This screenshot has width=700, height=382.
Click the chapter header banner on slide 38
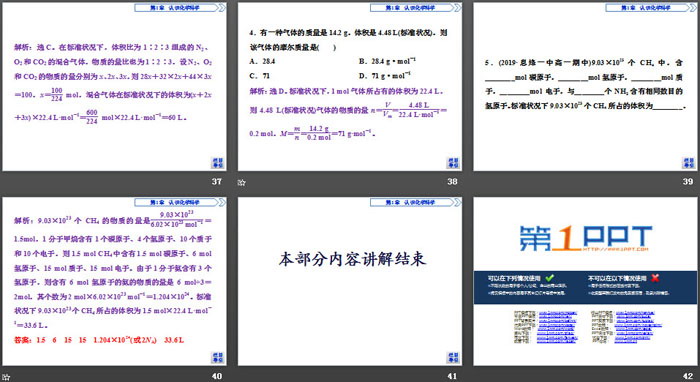pyautogui.click(x=416, y=8)
